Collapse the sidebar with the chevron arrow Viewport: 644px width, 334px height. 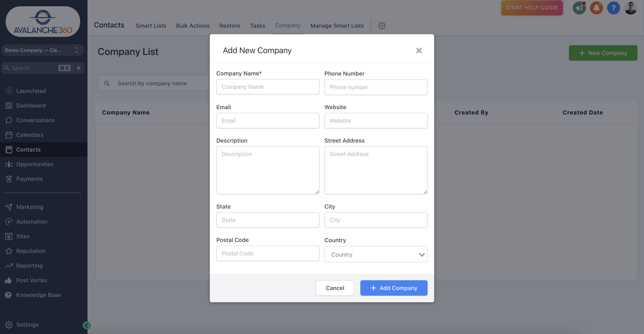point(86,325)
